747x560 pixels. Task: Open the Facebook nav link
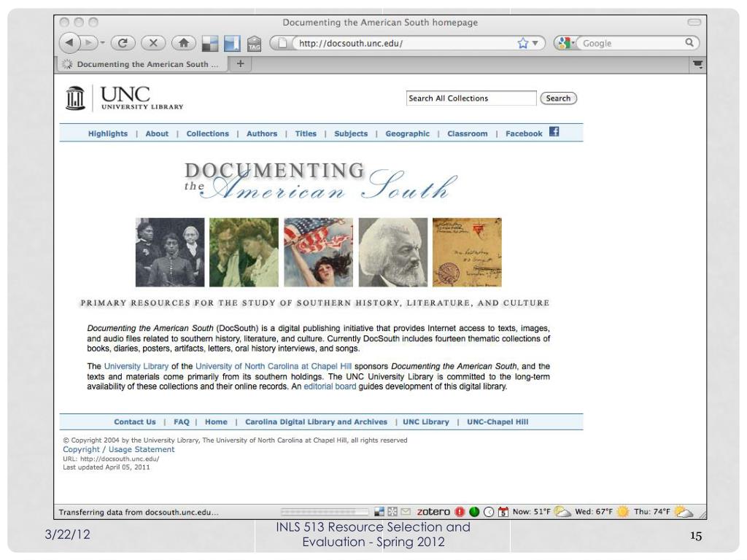click(x=524, y=134)
